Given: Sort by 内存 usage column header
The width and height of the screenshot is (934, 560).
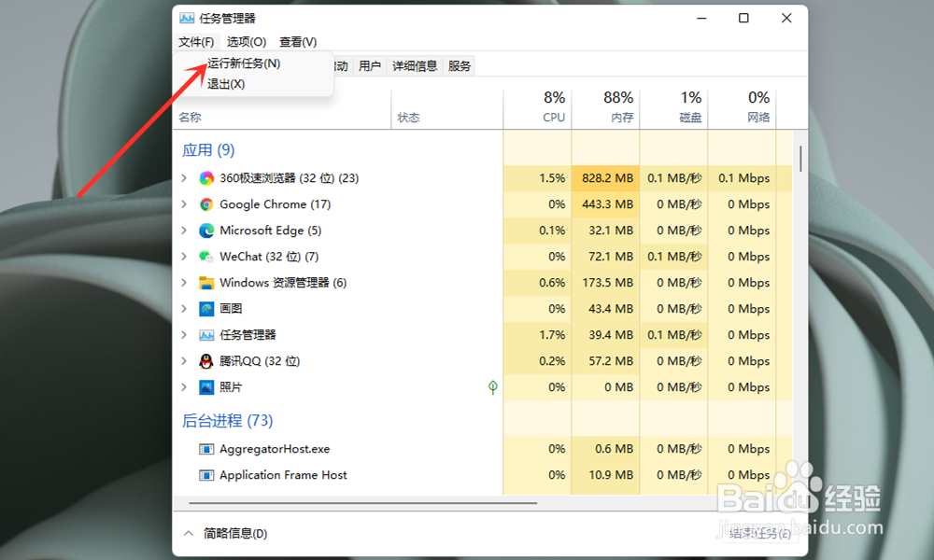Looking at the screenshot, I should coord(606,108).
